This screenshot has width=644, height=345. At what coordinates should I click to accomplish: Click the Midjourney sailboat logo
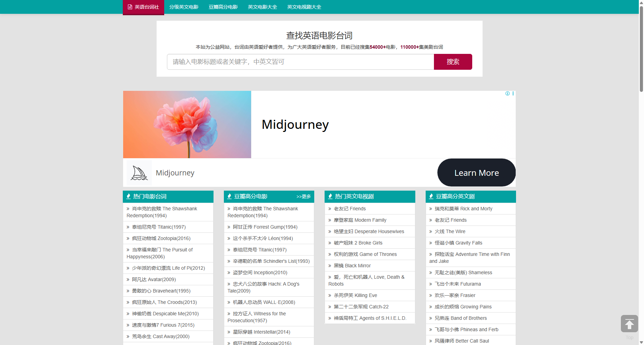click(139, 173)
